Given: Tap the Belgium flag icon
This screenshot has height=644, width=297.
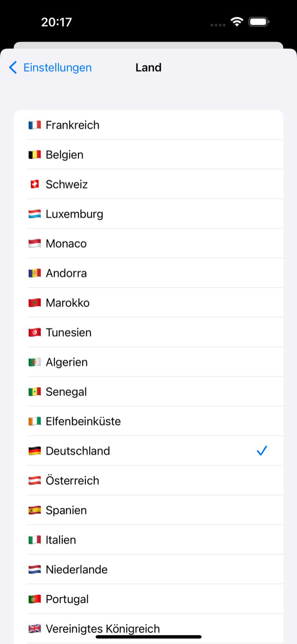Looking at the screenshot, I should coord(35,155).
